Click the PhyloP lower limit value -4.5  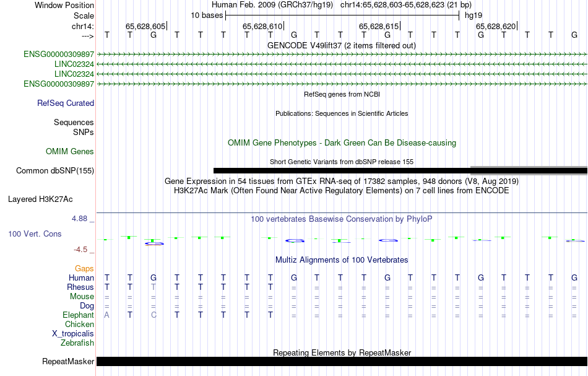(80, 250)
